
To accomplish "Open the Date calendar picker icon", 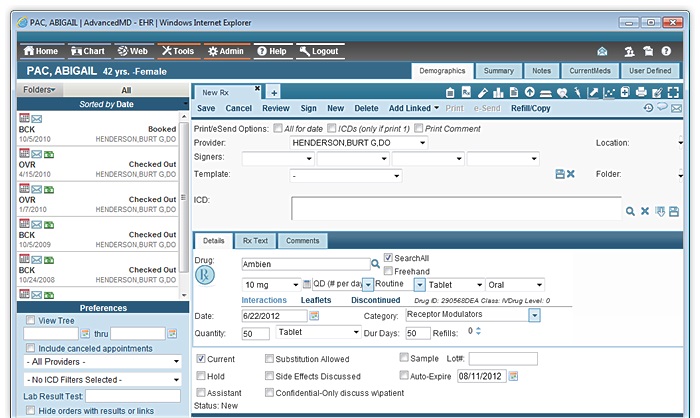I will [314, 316].
